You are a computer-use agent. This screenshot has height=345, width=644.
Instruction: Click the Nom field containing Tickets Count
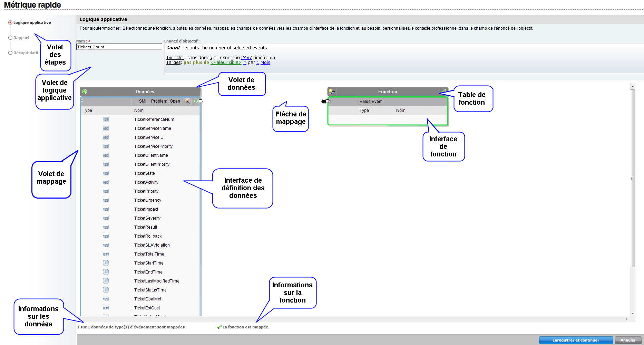[119, 47]
